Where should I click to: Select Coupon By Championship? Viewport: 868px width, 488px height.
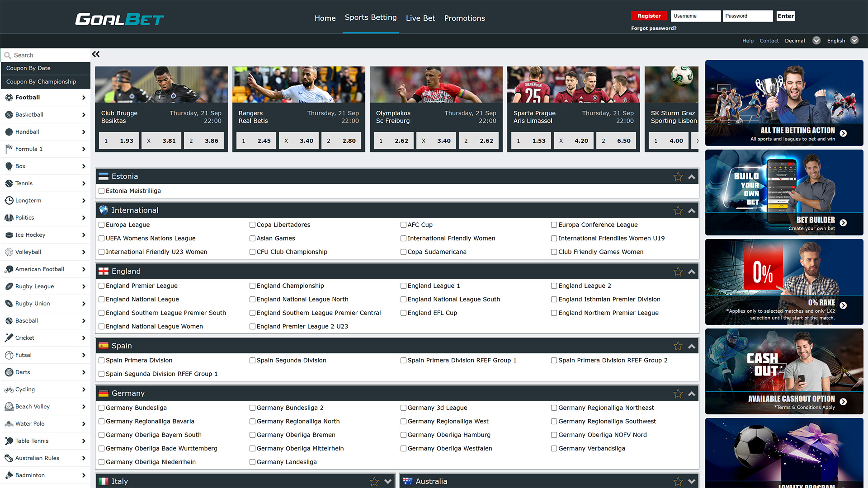(x=45, y=82)
